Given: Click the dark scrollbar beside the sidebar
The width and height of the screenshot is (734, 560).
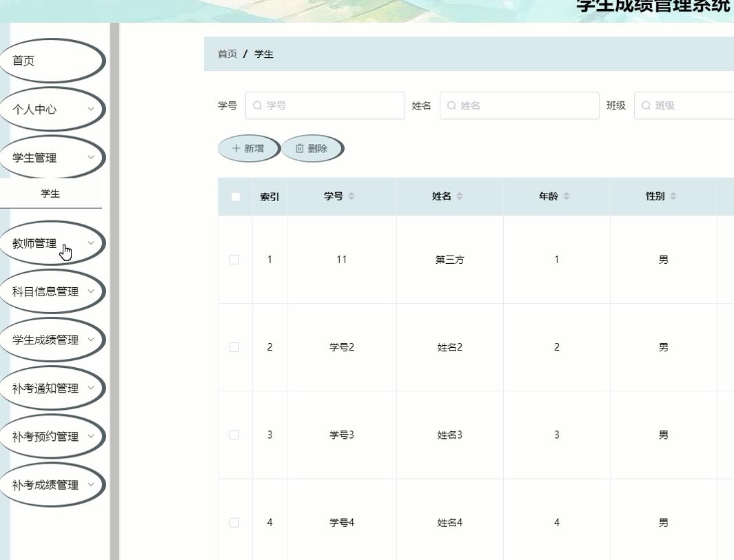Looking at the screenshot, I should click(x=115, y=276).
